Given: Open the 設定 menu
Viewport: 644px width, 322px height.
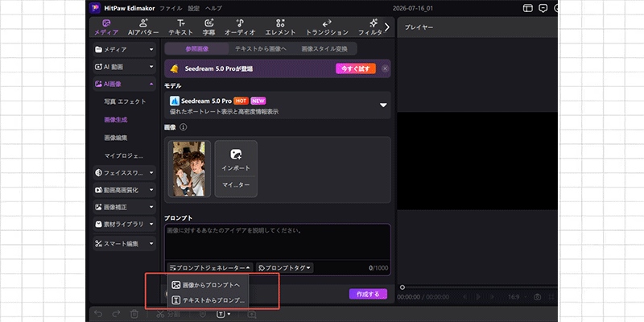Looking at the screenshot, I should click(194, 8).
